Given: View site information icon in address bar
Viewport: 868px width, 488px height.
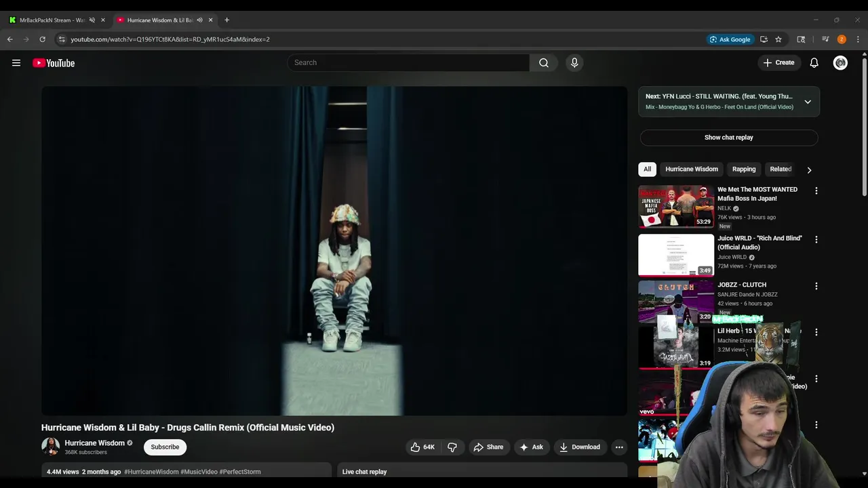Looking at the screenshot, I should tap(62, 39).
